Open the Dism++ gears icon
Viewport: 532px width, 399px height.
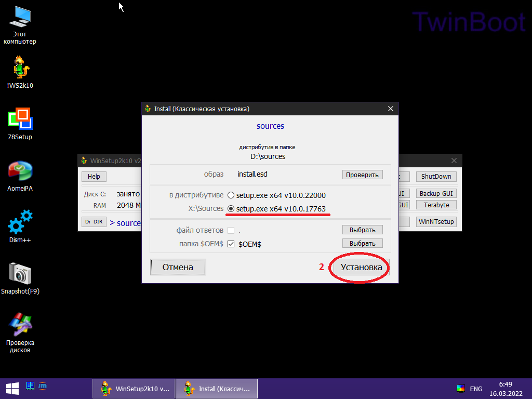pos(20,227)
